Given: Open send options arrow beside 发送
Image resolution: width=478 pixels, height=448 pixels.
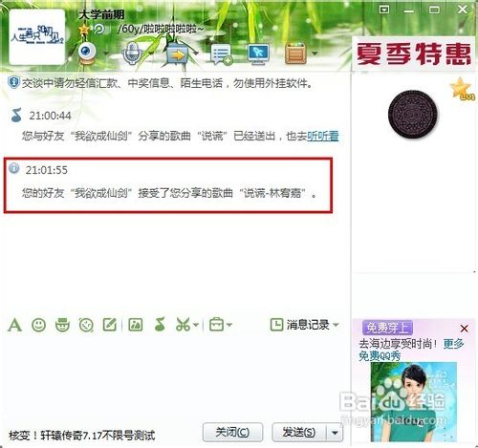Looking at the screenshot, I should pyautogui.click(x=335, y=433).
